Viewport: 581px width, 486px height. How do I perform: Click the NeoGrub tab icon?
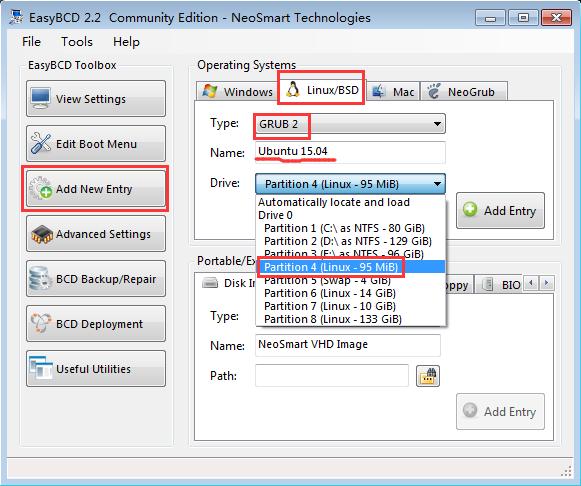[433, 90]
